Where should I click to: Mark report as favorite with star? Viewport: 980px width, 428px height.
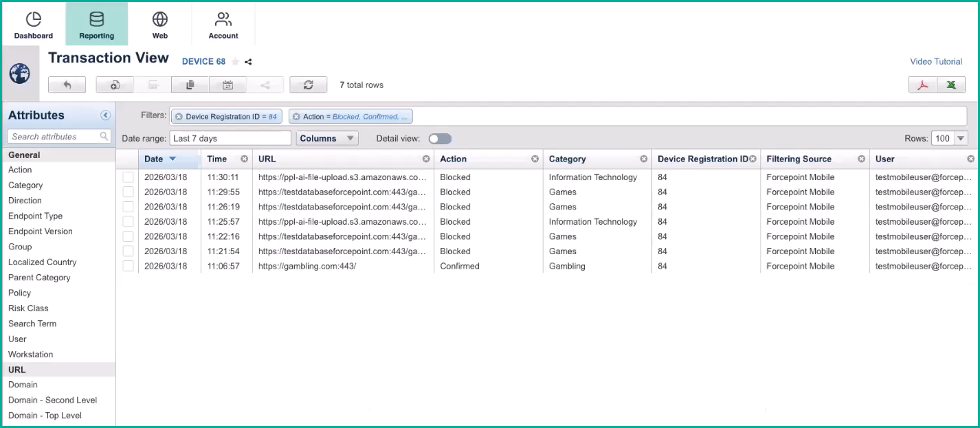coord(235,62)
